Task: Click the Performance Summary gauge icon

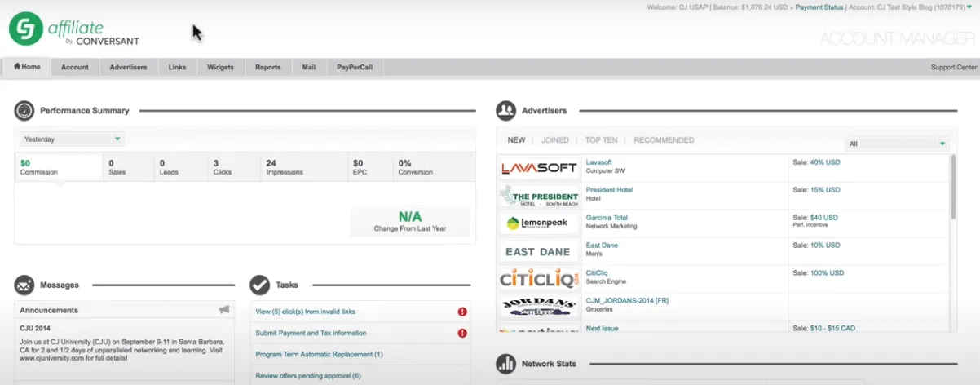Action: (24, 111)
